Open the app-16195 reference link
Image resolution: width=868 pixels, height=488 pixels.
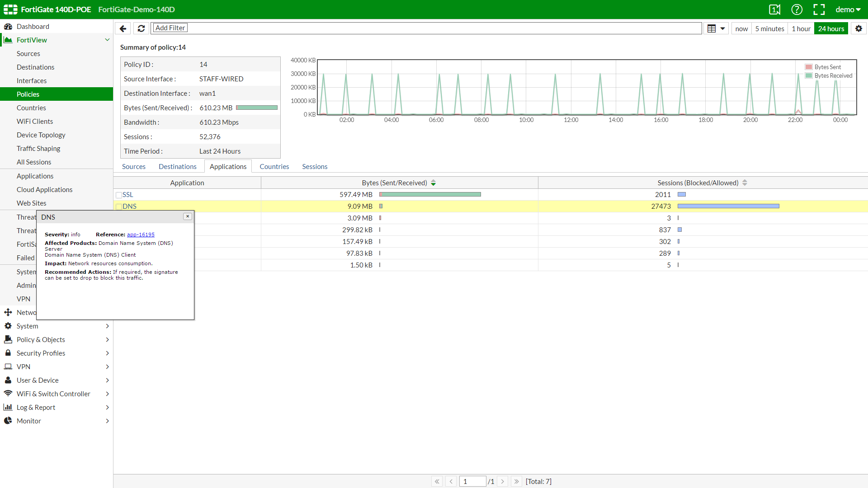point(141,235)
